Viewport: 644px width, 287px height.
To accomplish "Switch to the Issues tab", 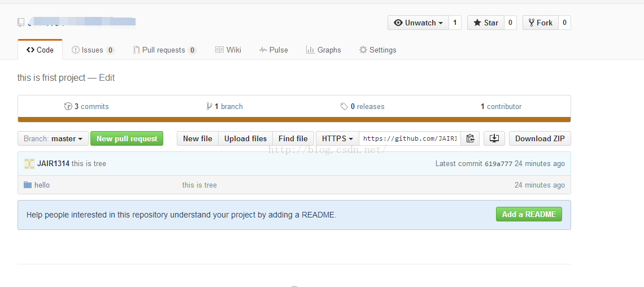I will [x=93, y=50].
